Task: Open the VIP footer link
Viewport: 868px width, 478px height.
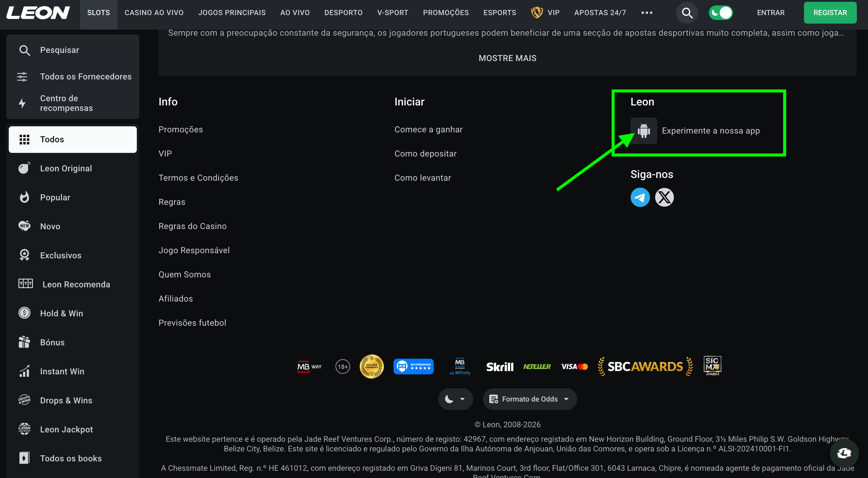Action: coord(165,154)
